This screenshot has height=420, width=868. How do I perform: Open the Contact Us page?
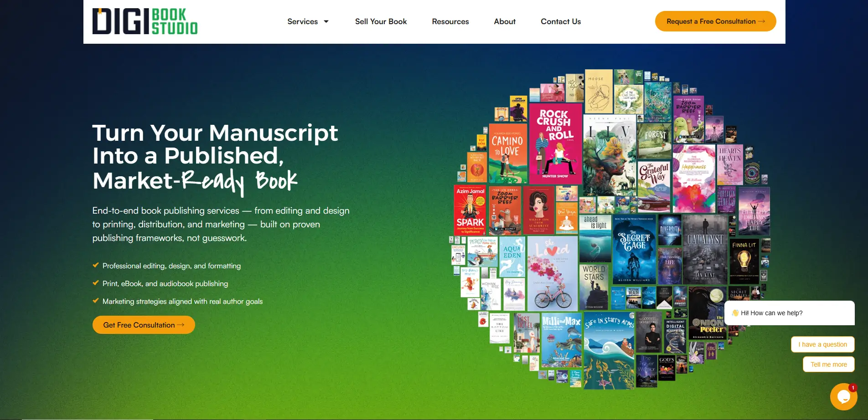561,21
